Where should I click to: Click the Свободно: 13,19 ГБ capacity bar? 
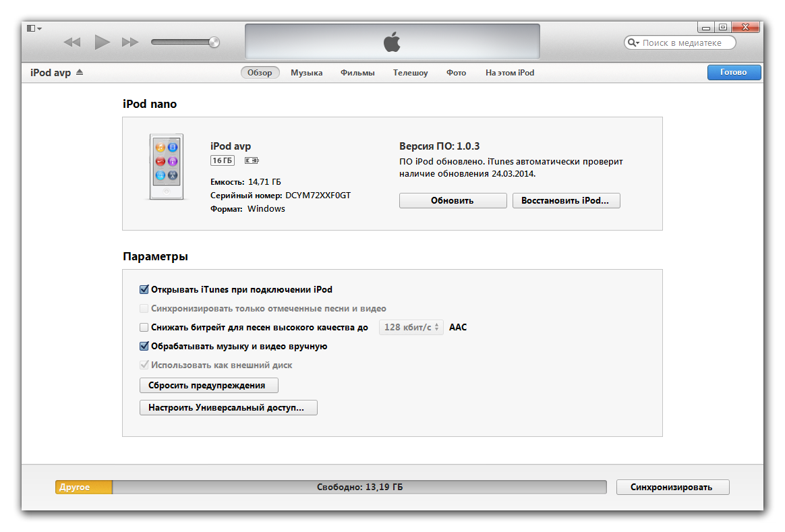point(359,487)
